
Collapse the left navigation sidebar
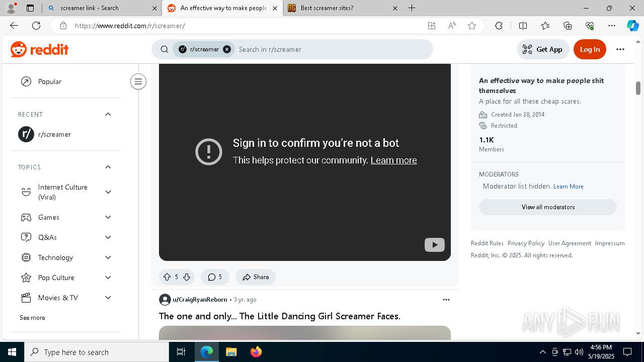[138, 81]
